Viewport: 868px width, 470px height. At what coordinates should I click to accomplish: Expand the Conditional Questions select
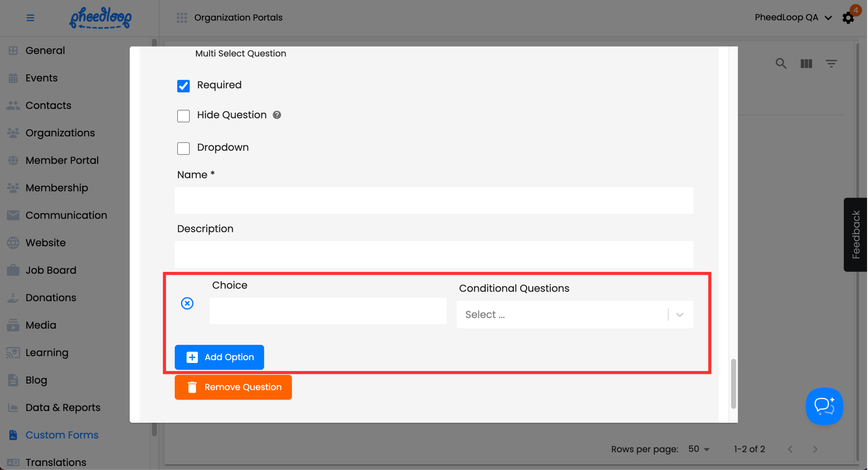[575, 314]
